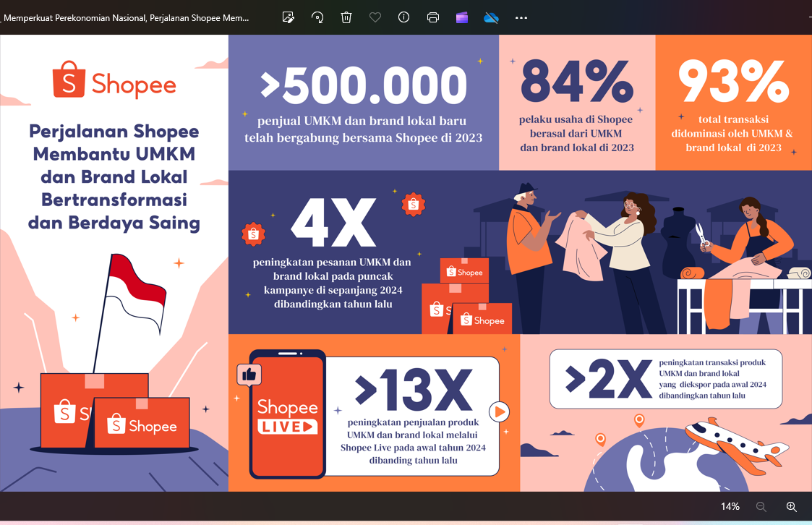Click the 14% zoom level value

pos(730,506)
